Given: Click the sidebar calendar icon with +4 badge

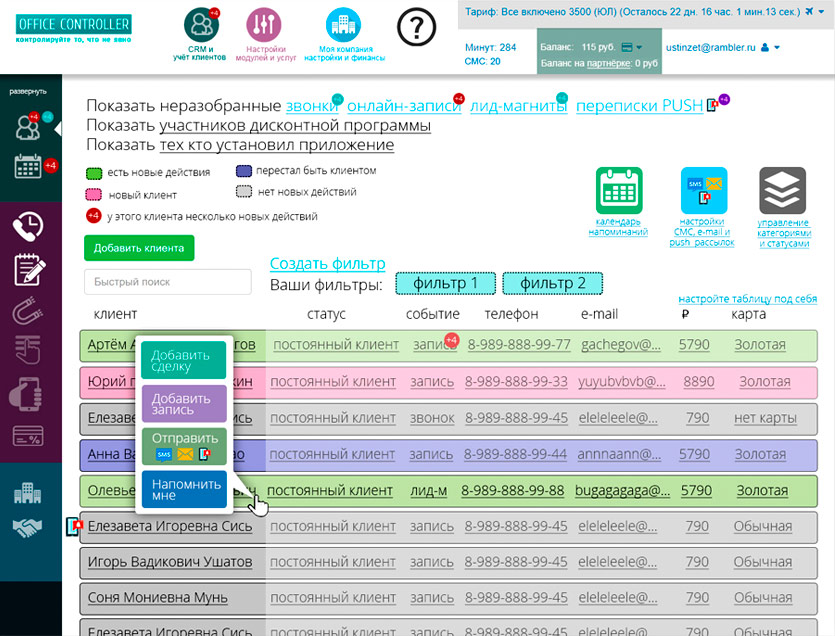Looking at the screenshot, I should tap(28, 167).
